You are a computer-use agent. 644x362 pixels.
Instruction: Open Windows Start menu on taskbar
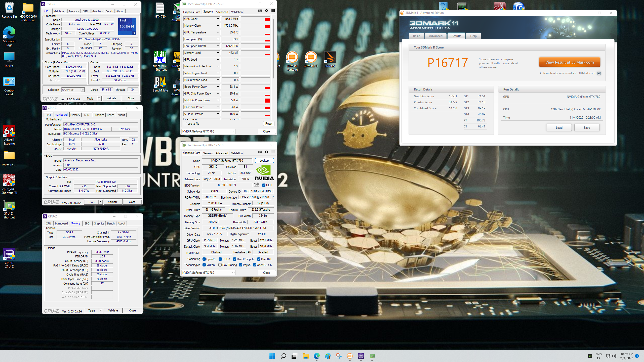(x=272, y=356)
